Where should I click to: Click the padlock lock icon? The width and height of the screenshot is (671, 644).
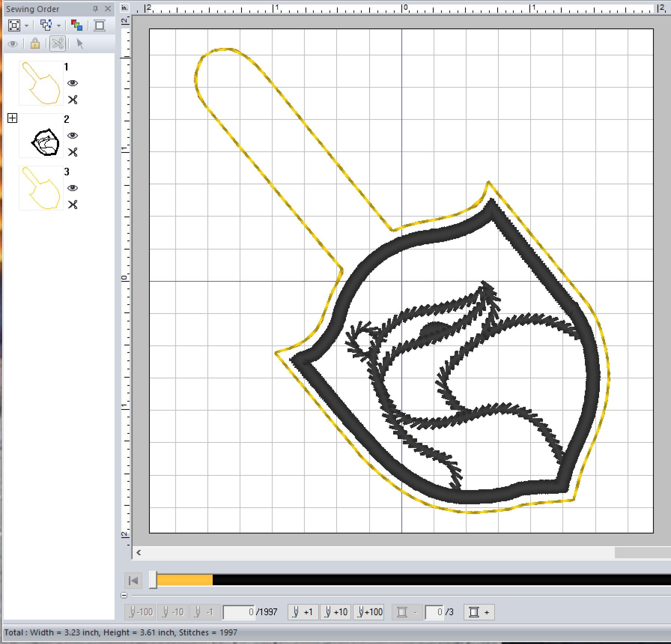pyautogui.click(x=35, y=44)
